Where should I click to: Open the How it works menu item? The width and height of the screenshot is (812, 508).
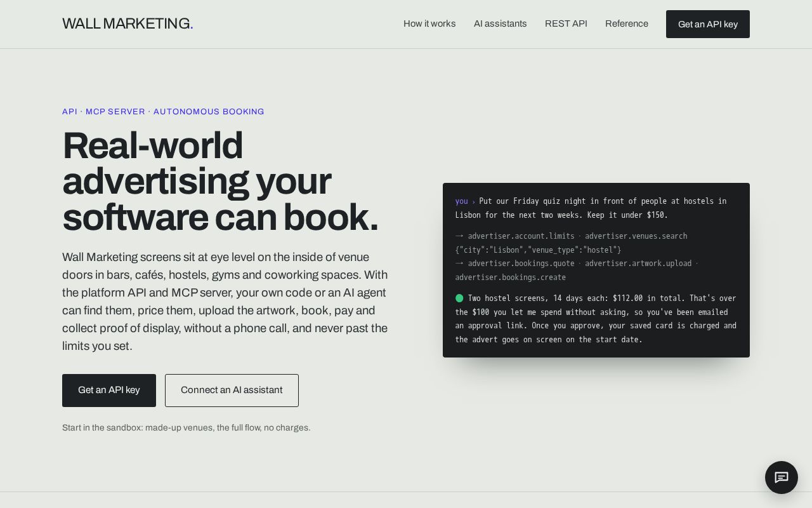click(429, 23)
